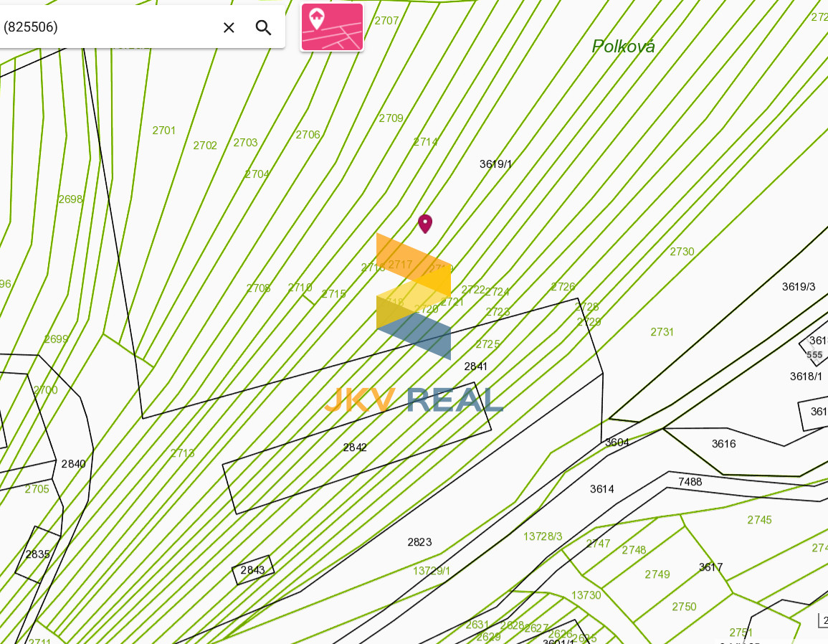Select parcel label 3619/1
The height and width of the screenshot is (644, 828).
(x=495, y=164)
